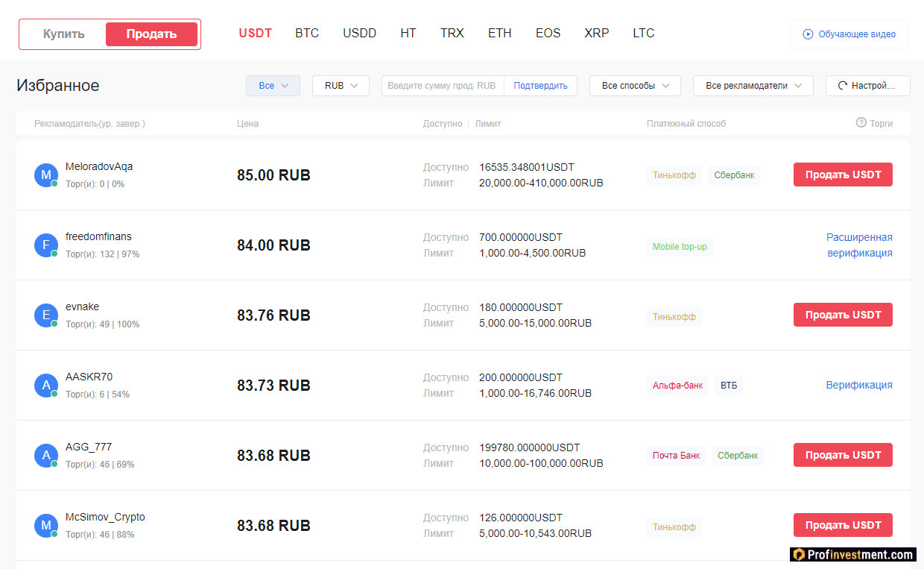Select the BTC tab
The width and height of the screenshot is (924, 569).
coord(307,34)
